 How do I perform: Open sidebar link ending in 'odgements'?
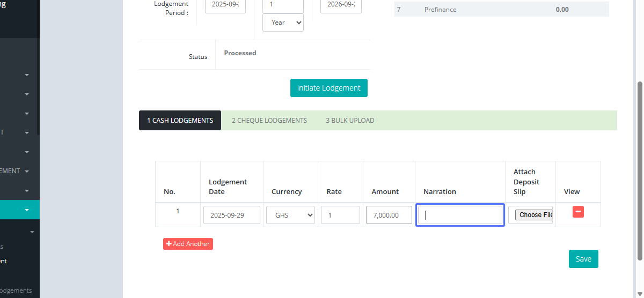(16, 290)
